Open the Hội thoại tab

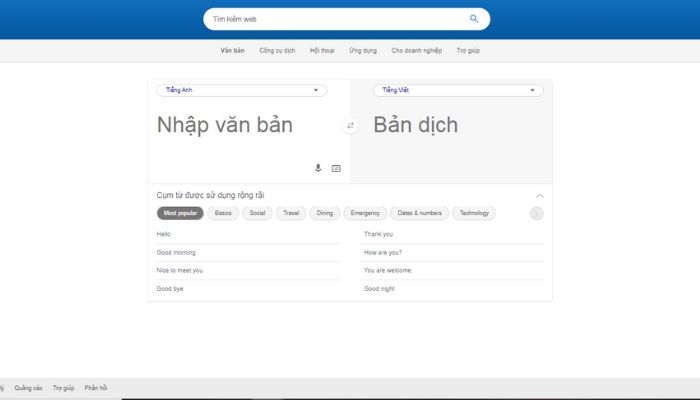(x=322, y=50)
